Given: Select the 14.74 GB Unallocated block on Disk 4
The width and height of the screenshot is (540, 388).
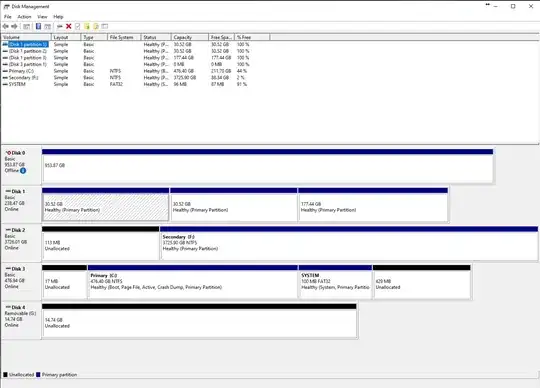Looking at the screenshot, I should click(x=199, y=321).
